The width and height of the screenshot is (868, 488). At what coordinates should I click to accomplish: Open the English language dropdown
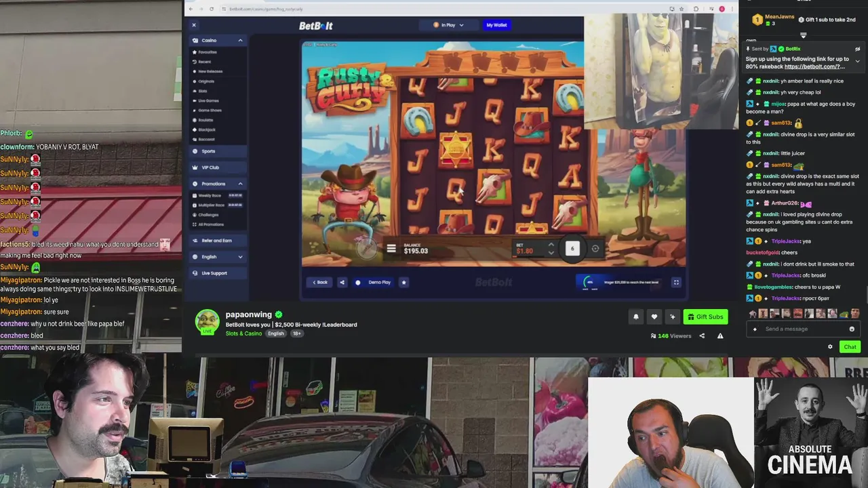pyautogui.click(x=218, y=257)
